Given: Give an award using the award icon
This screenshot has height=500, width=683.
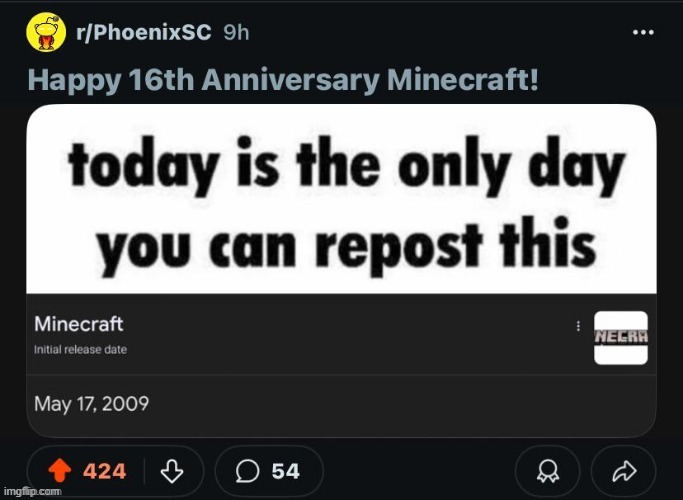Looking at the screenshot, I should (x=548, y=471).
